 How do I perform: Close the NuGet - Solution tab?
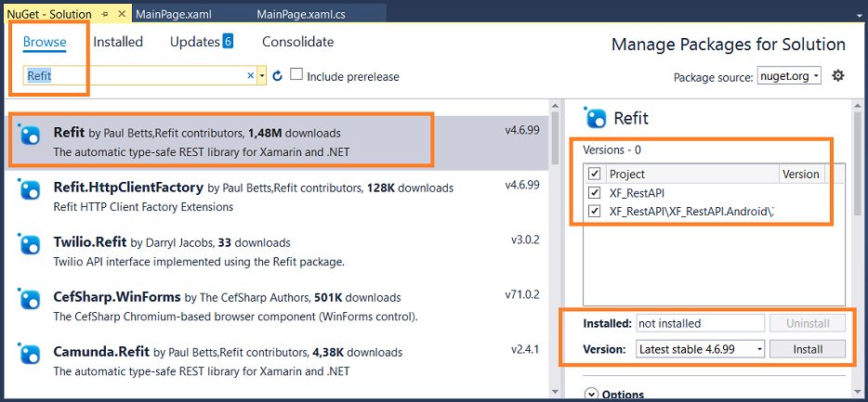tap(123, 14)
